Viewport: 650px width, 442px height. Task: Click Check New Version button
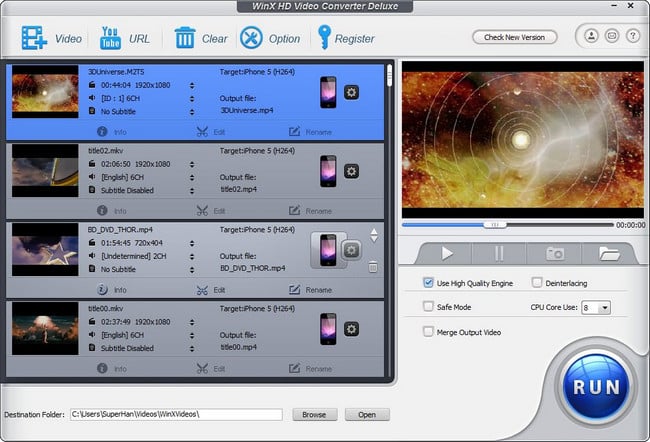(514, 37)
